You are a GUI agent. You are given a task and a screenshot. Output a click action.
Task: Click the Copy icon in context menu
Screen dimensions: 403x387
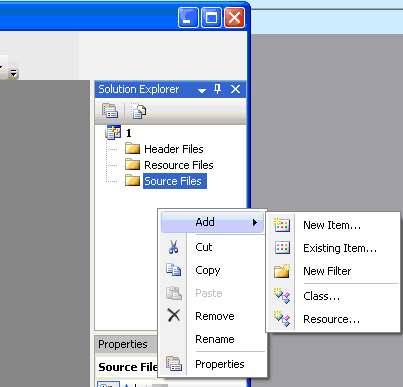pos(173,270)
